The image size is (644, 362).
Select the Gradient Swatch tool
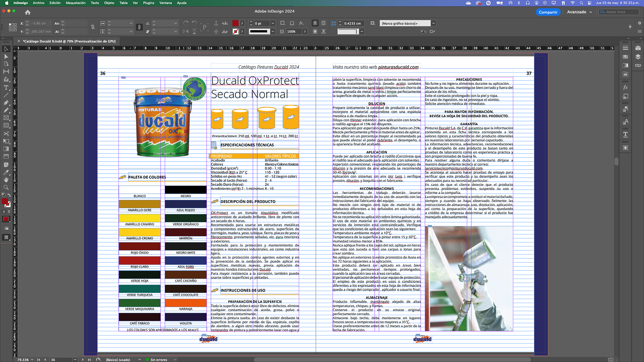[6, 149]
